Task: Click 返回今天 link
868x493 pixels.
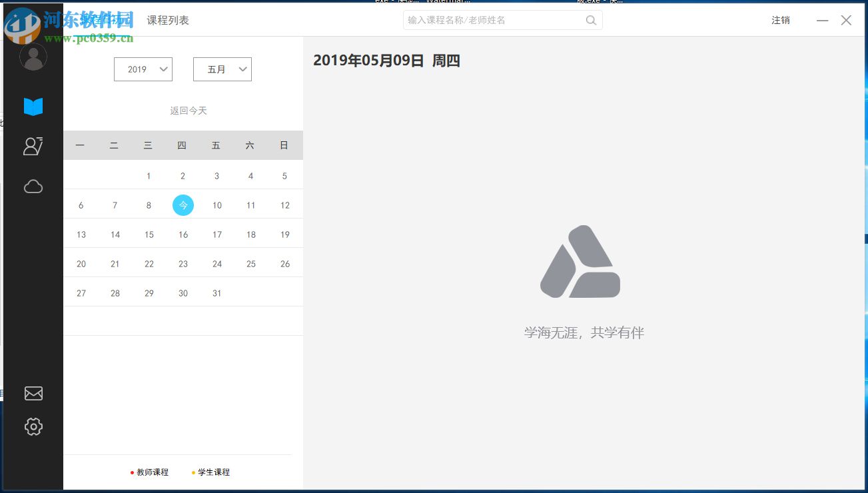Action: pyautogui.click(x=189, y=111)
